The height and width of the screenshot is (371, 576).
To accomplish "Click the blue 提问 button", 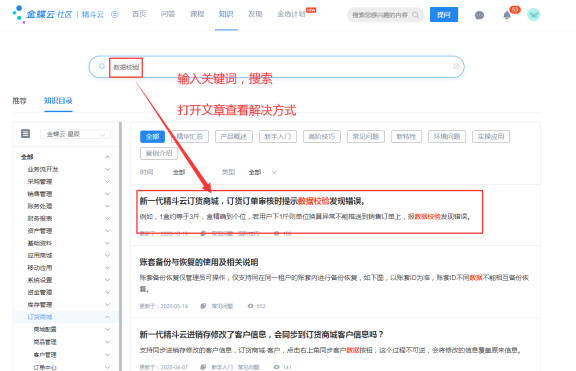I will tap(444, 15).
